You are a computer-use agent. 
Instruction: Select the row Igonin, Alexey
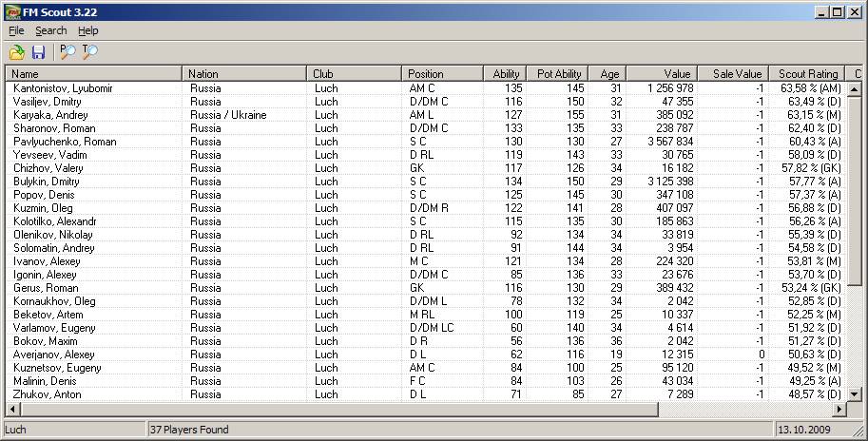(426, 275)
